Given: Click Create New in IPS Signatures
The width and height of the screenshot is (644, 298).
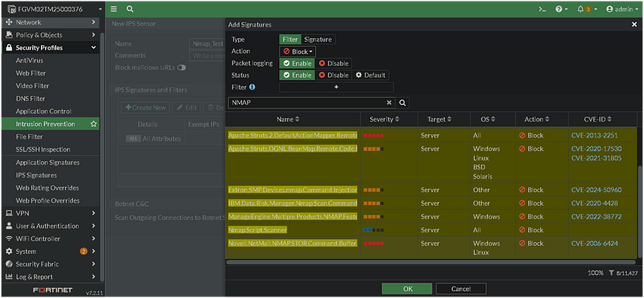Looking at the screenshot, I should [146, 107].
